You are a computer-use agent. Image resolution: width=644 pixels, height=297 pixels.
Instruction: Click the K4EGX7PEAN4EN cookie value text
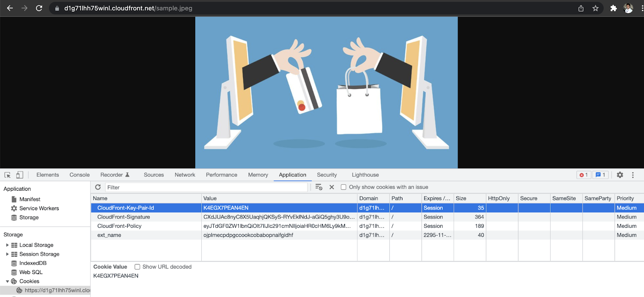pos(116,276)
